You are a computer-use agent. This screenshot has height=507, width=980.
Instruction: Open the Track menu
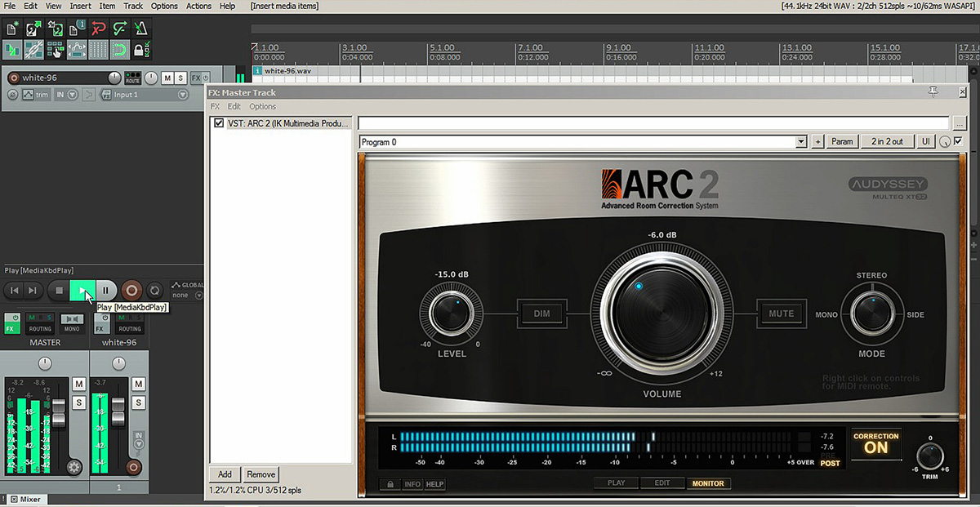133,6
